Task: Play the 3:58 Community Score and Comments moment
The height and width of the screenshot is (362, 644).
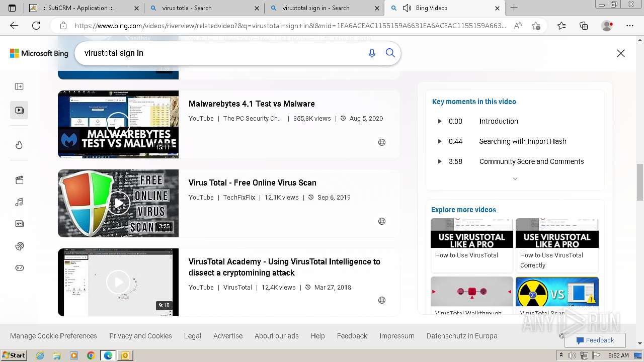Action: (x=515, y=161)
